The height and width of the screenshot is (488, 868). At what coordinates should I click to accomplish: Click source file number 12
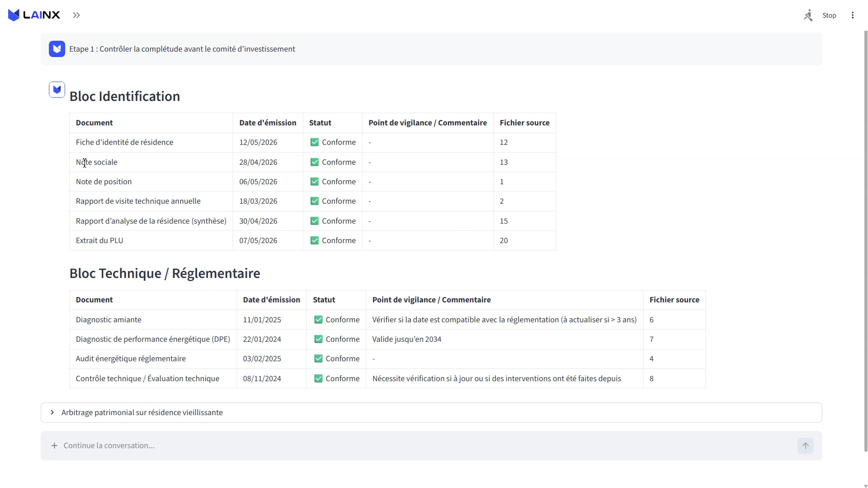tap(504, 142)
